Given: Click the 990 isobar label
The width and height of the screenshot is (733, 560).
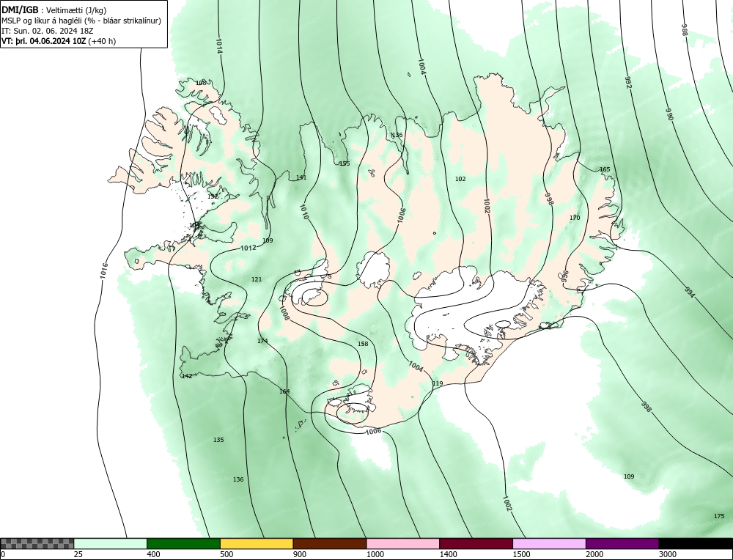Looking at the screenshot, I should tap(669, 114).
